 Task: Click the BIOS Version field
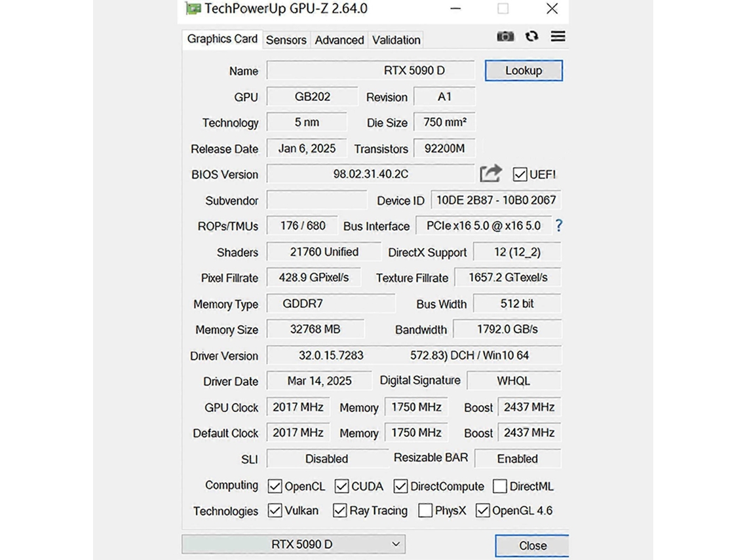[370, 174]
